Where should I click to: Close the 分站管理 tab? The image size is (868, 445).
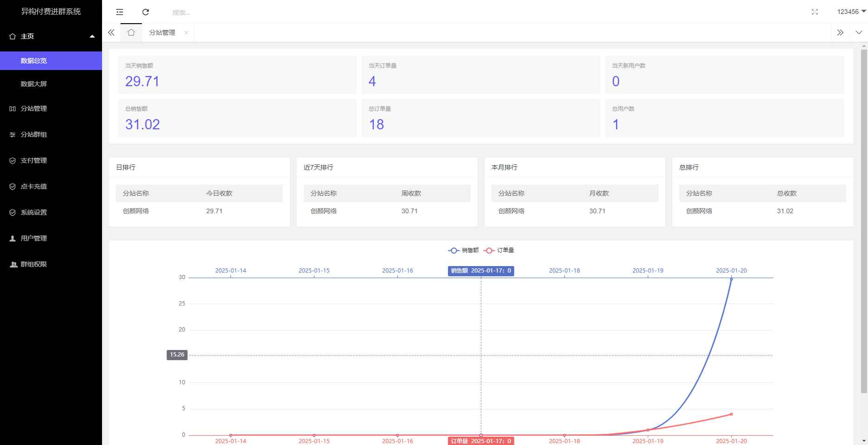[x=186, y=32]
